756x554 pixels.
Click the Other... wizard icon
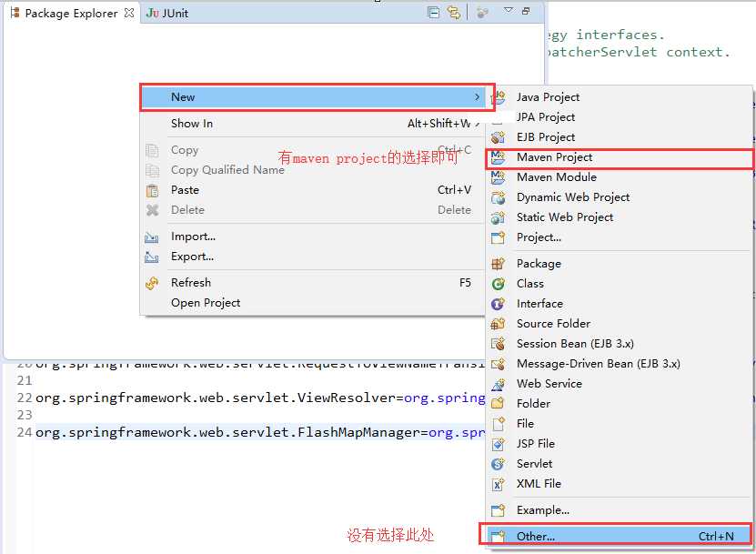tap(498, 536)
